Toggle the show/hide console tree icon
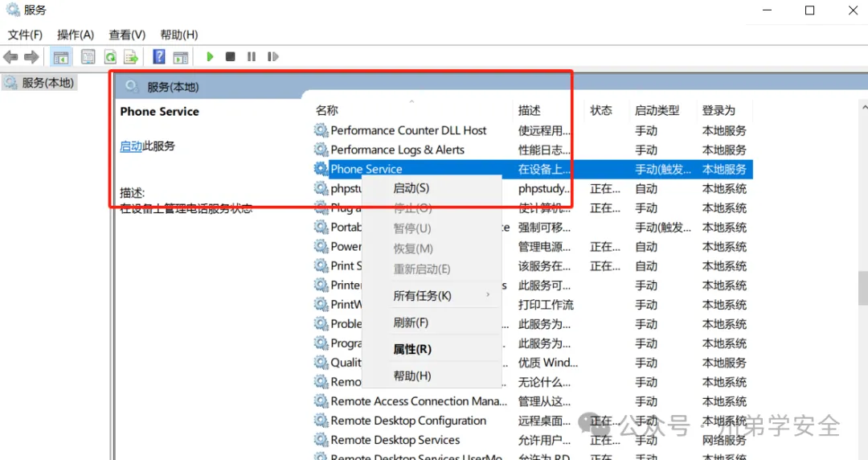This screenshot has width=868, height=460. click(x=61, y=56)
